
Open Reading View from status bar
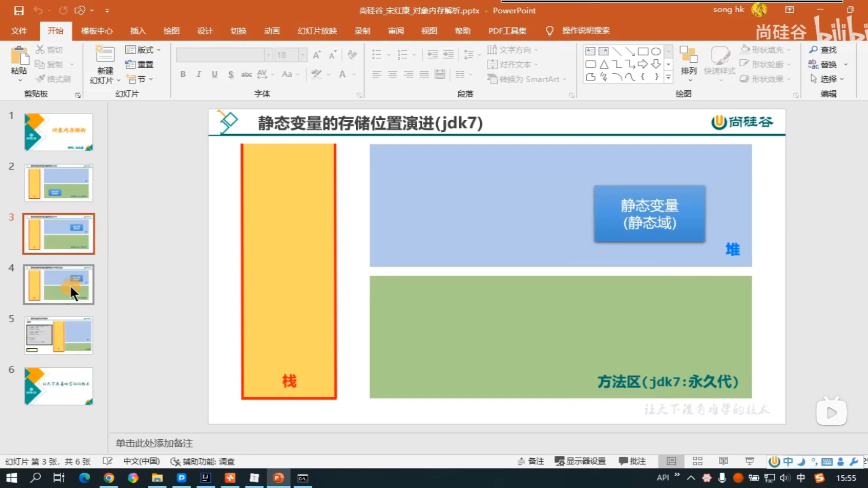(x=723, y=461)
